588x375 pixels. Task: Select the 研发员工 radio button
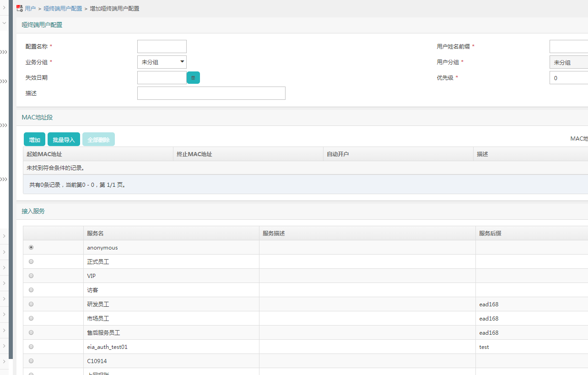tap(31, 304)
